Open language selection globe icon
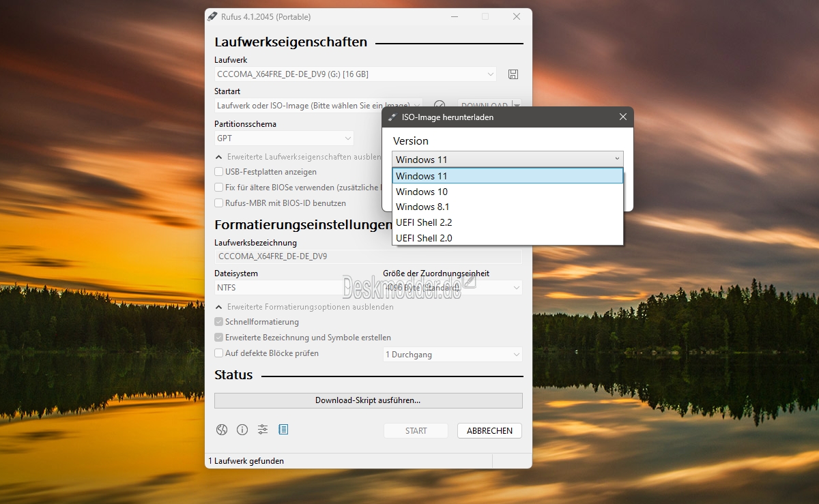Viewport: 819px width, 504px height. tap(221, 430)
